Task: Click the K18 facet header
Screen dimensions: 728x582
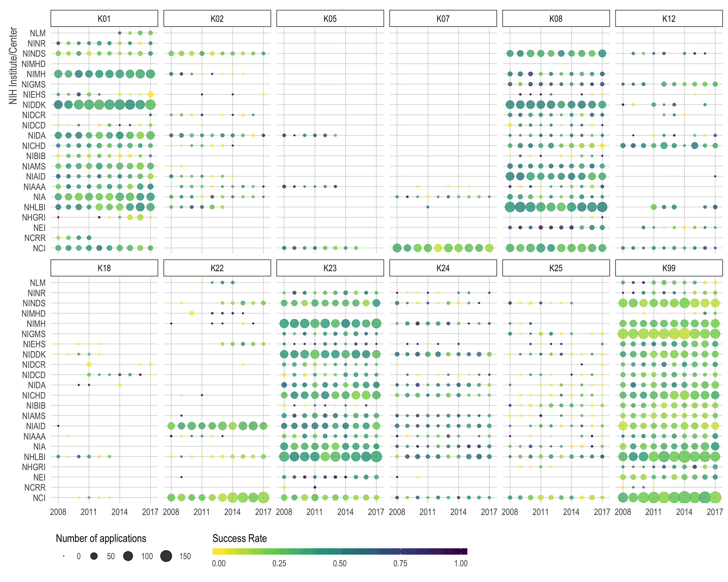Action: (104, 268)
